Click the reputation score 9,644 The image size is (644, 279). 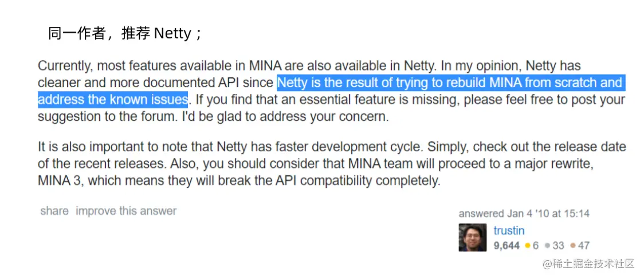(507, 246)
